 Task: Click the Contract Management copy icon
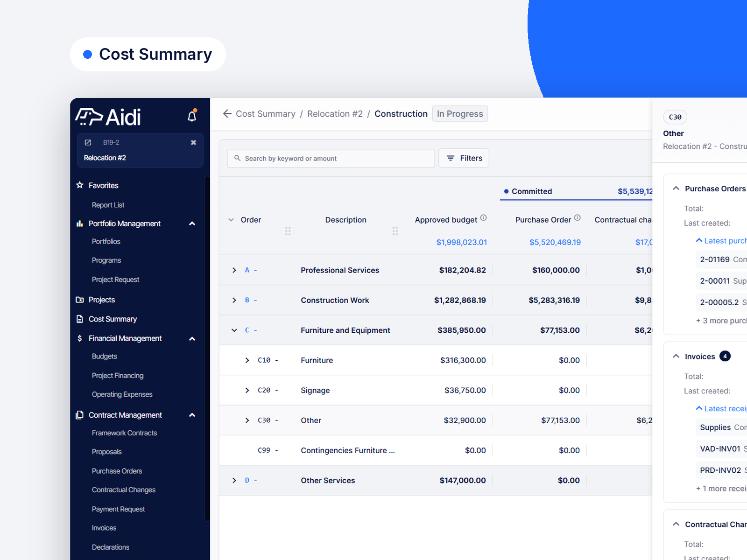80,415
